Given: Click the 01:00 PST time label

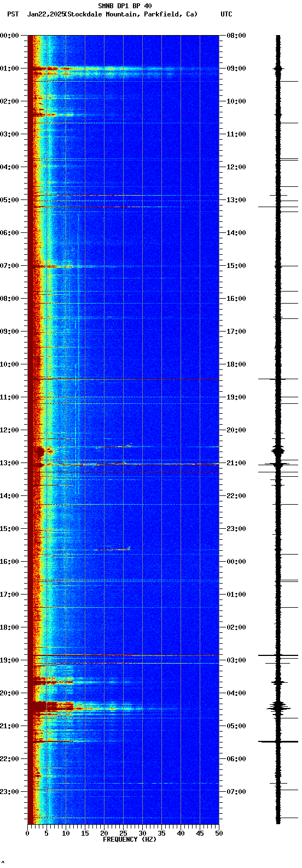Looking at the screenshot, I should pyautogui.click(x=9, y=68).
